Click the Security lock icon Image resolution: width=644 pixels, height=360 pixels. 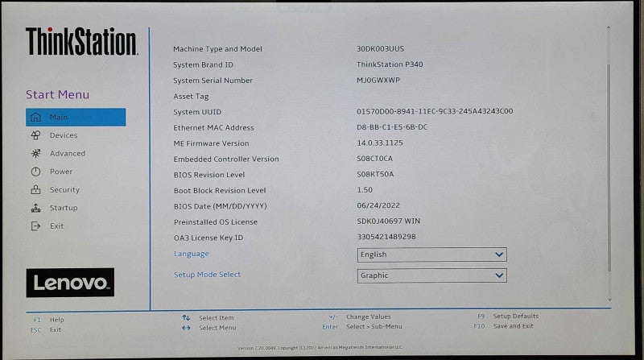pyautogui.click(x=35, y=189)
